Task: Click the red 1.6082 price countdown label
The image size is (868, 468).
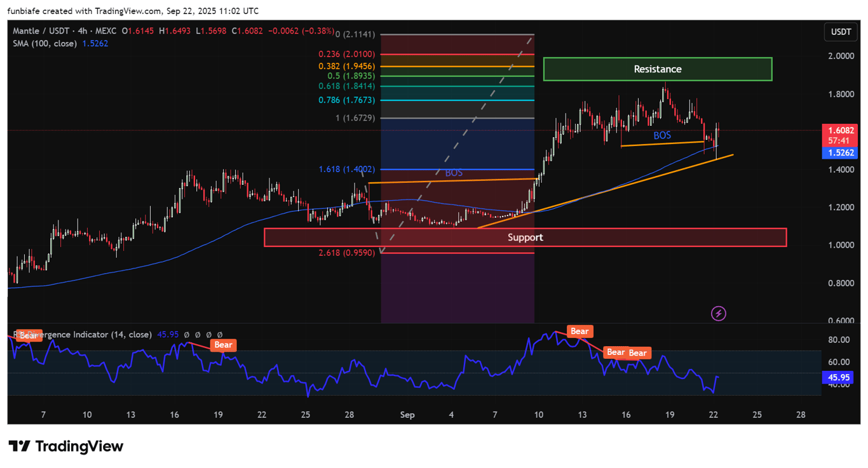Action: tap(840, 135)
